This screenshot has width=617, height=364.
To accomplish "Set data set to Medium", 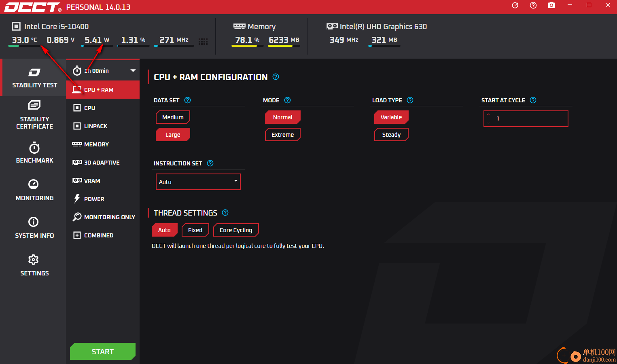I will point(173,117).
